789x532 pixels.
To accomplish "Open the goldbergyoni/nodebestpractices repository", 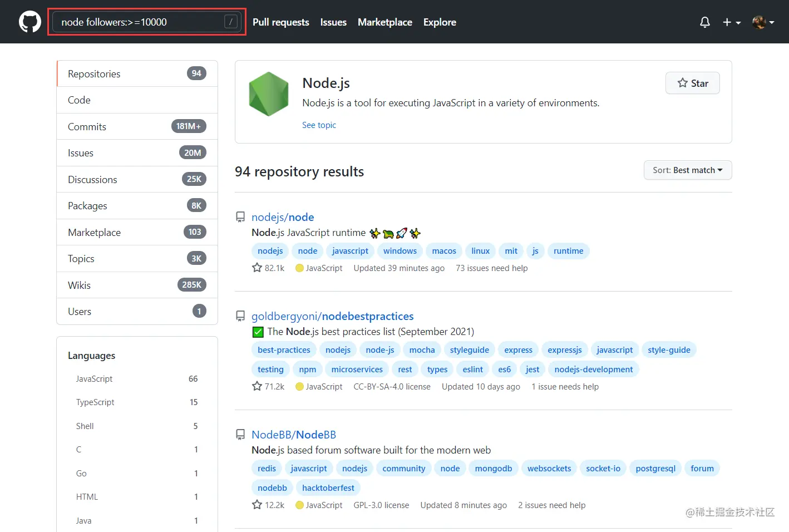I will coord(333,316).
